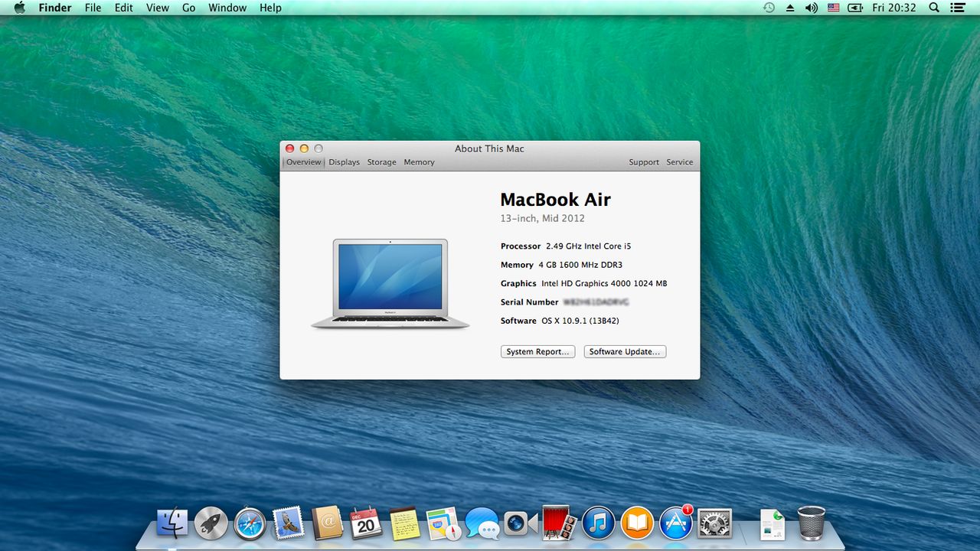
Task: Switch to Displays tab
Action: pyautogui.click(x=345, y=162)
